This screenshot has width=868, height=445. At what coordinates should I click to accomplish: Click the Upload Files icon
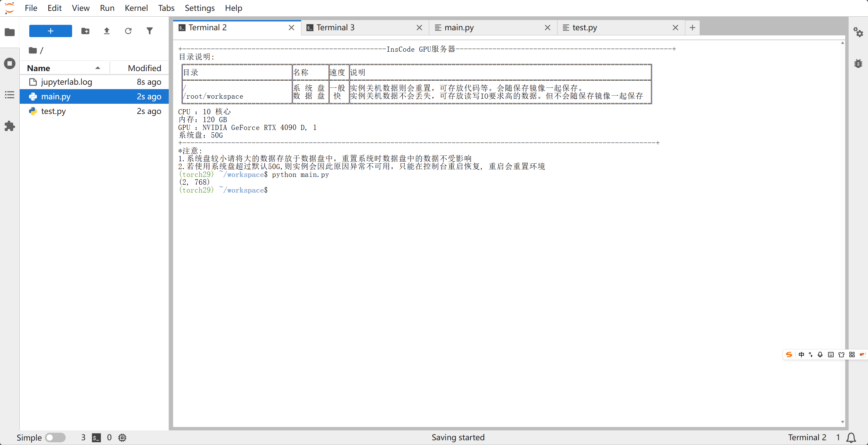107,31
